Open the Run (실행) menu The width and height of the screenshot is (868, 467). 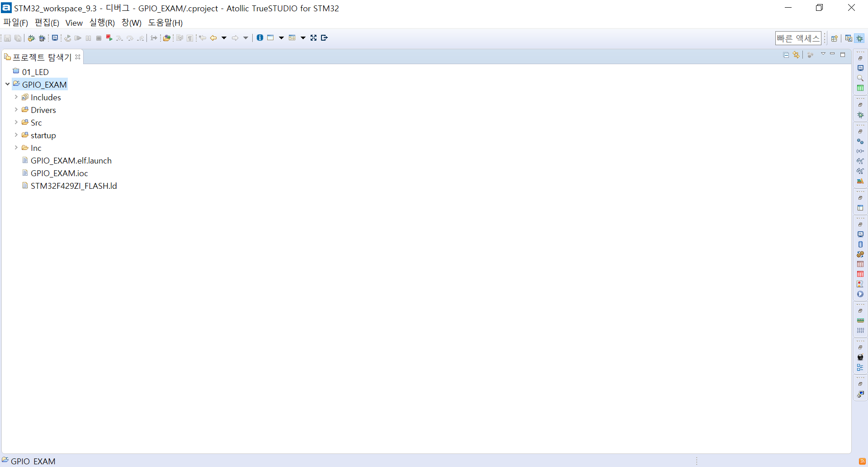[102, 23]
